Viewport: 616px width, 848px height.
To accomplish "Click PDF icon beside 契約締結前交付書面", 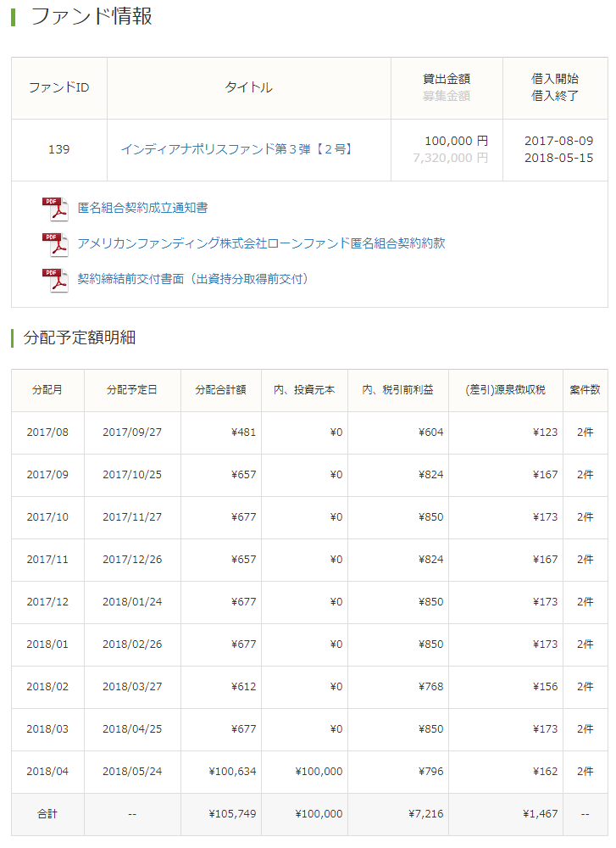I will pos(55,280).
